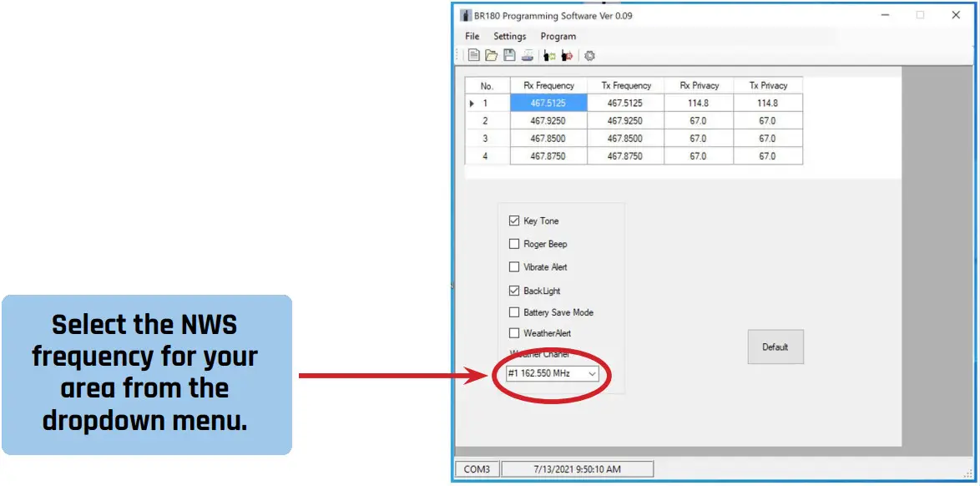Open the weather channel #1 162.550 MHz dropdown
The image size is (980, 486).
[553, 374]
